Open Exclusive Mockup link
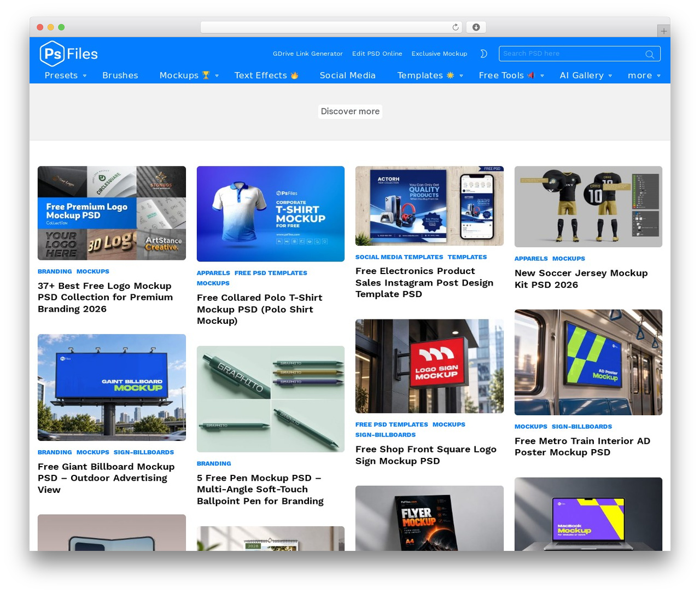This screenshot has height=593, width=700. [x=439, y=54]
